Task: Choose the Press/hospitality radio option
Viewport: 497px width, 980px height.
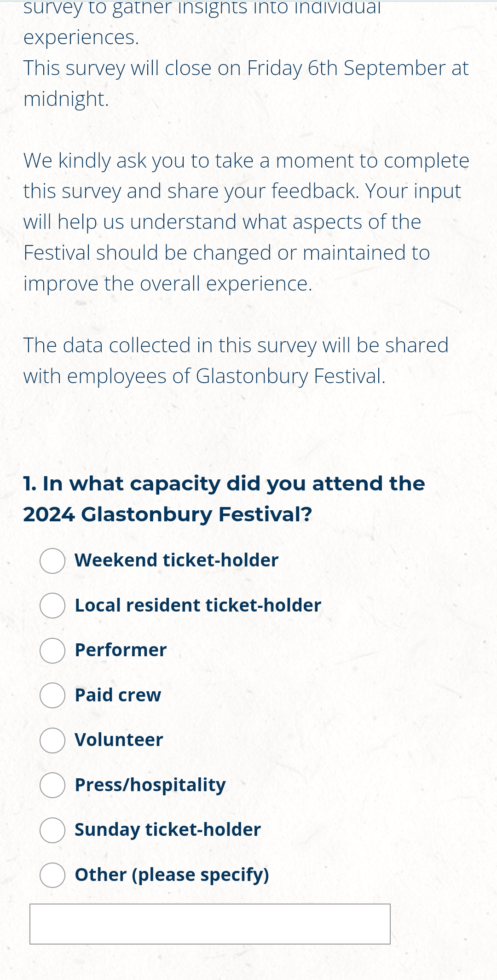Action: pyautogui.click(x=52, y=785)
